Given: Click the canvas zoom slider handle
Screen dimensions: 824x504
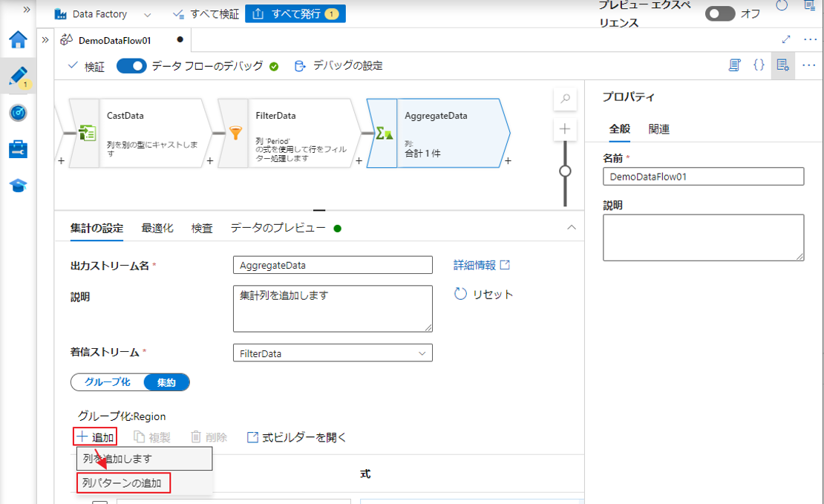Looking at the screenshot, I should coord(565,171).
